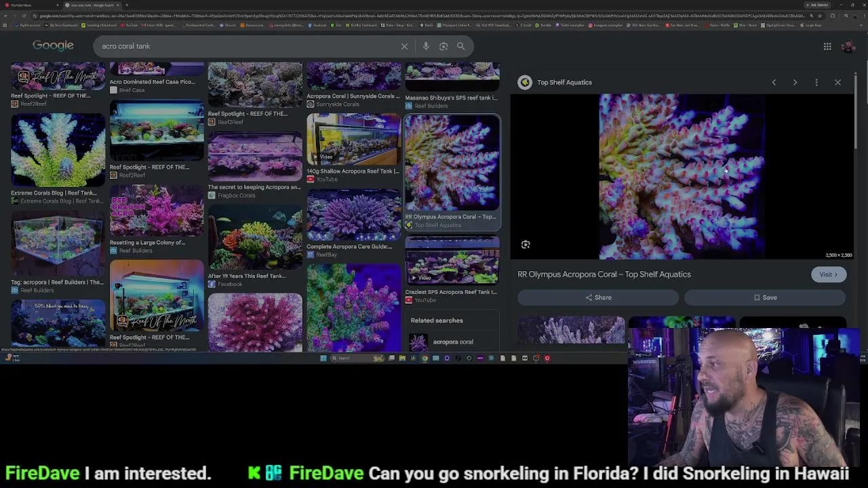Close the image preview panel
Image resolution: width=868 pixels, height=488 pixels.
click(x=837, y=82)
